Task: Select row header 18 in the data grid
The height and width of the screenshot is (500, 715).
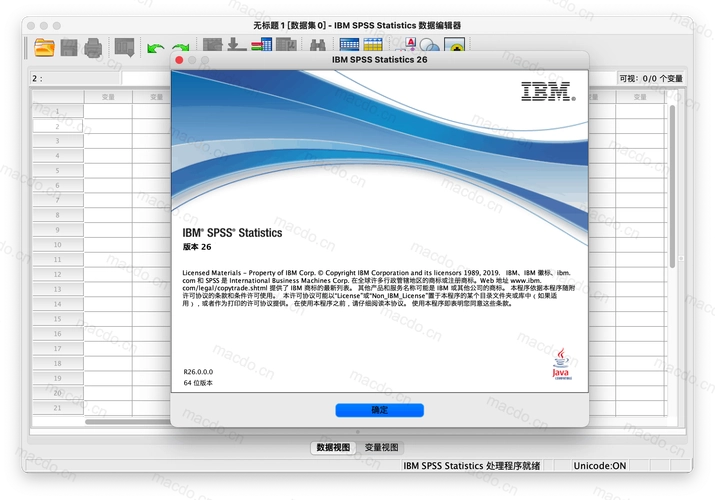Action: point(57,364)
